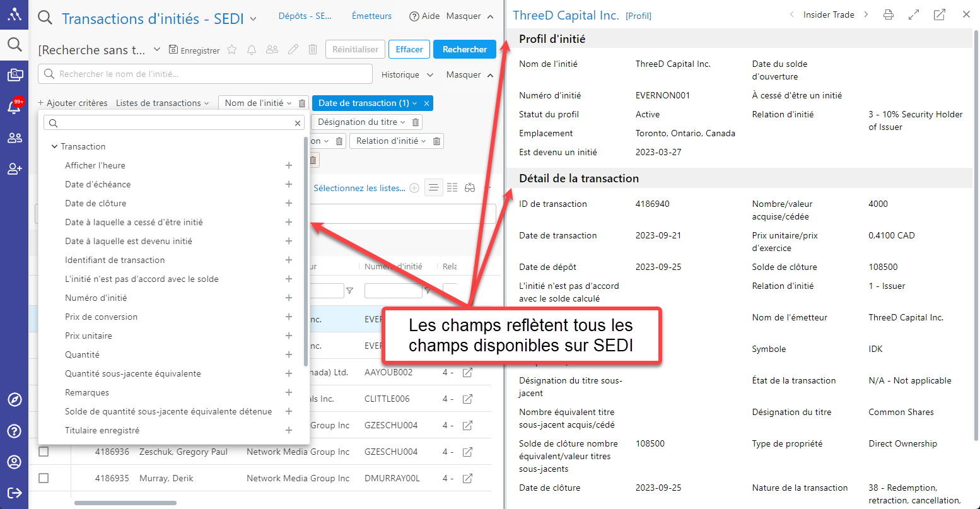This screenshot has width=980, height=509.
Task: Open the AAYOUB002 row in a new window
Action: pyautogui.click(x=467, y=373)
